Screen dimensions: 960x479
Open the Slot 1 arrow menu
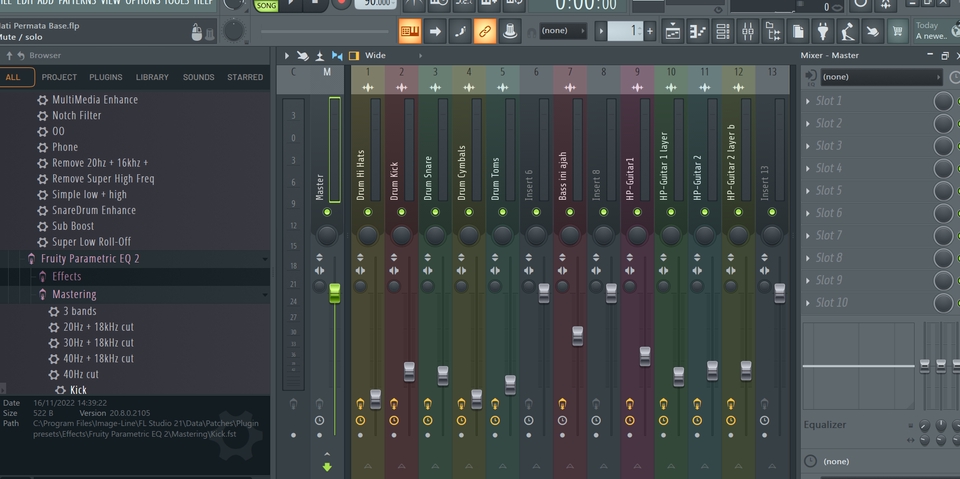[x=808, y=101]
